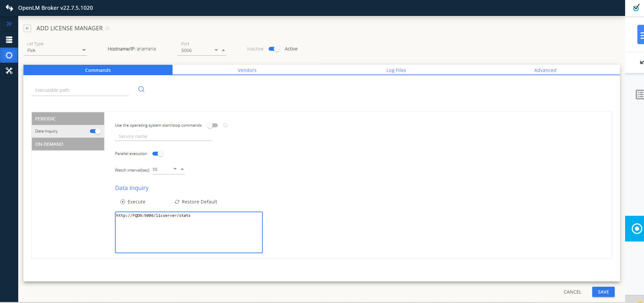Click Restore Default for Data Inquiry
The height and width of the screenshot is (303, 644).
click(x=196, y=201)
